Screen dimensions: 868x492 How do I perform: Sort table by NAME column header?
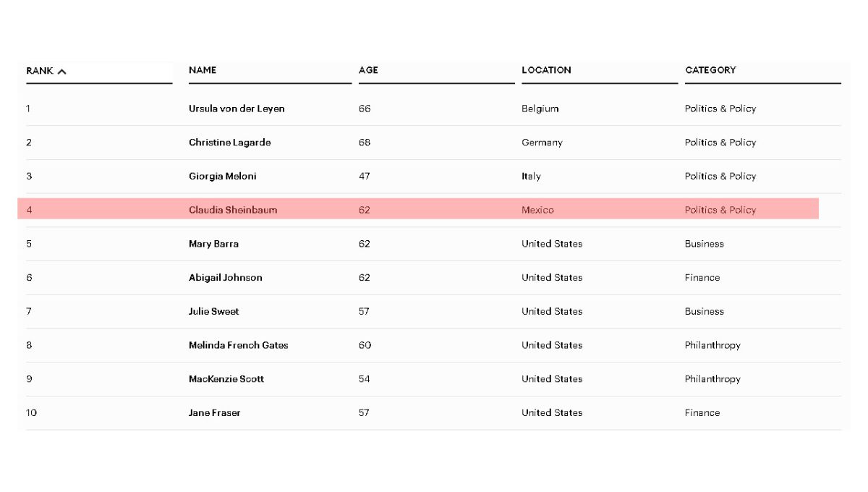click(x=203, y=70)
